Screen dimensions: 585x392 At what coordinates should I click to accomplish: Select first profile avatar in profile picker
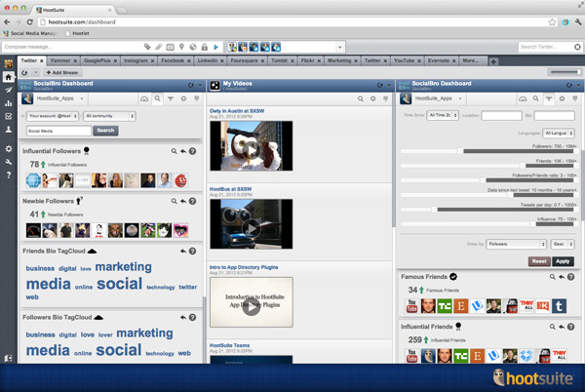coord(232,47)
